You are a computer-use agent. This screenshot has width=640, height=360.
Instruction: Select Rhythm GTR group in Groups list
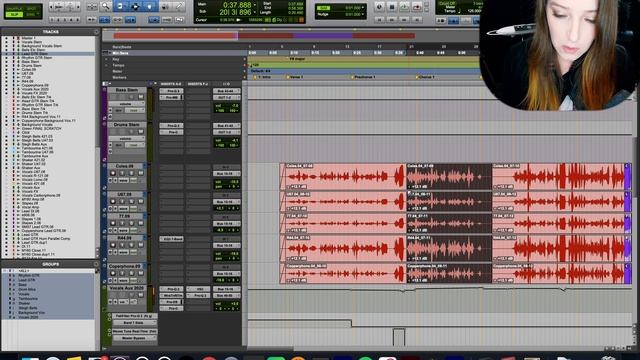click(x=29, y=276)
